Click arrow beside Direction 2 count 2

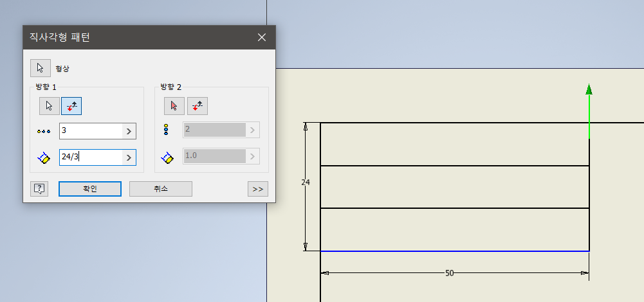tap(253, 130)
